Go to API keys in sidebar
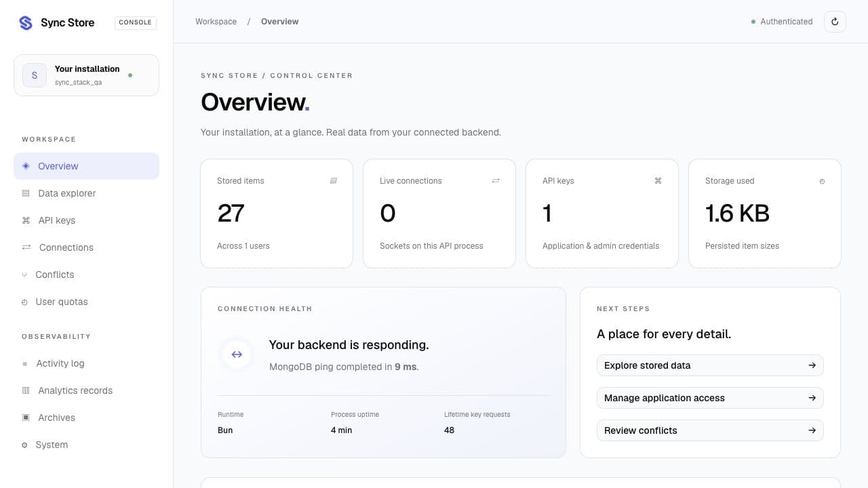This screenshot has height=488, width=868. coord(86,220)
